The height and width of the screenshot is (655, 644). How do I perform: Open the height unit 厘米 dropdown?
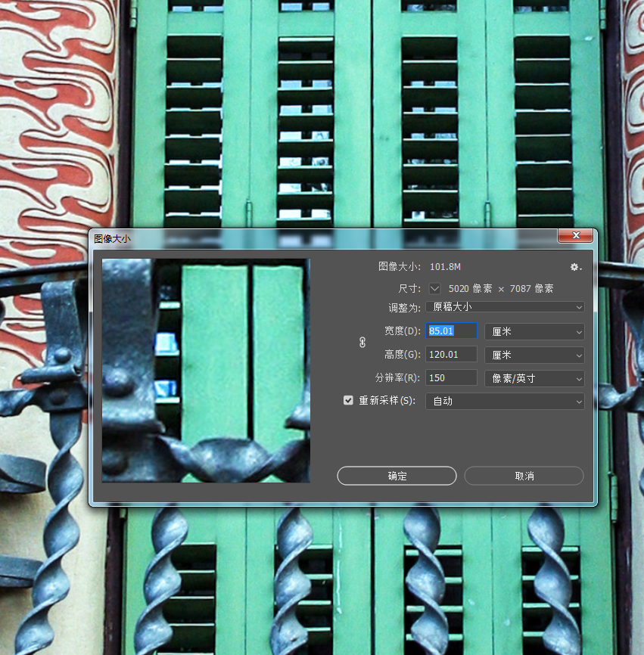tap(534, 355)
